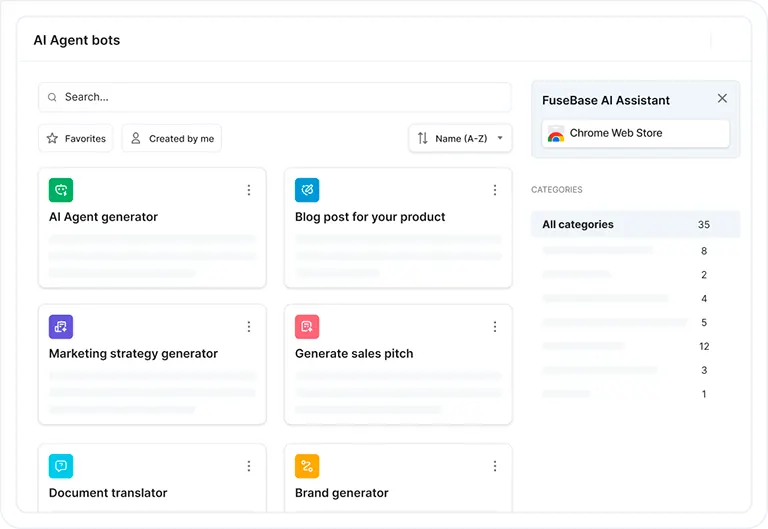
Task: Select All categories in the sidebar
Action: pos(636,224)
